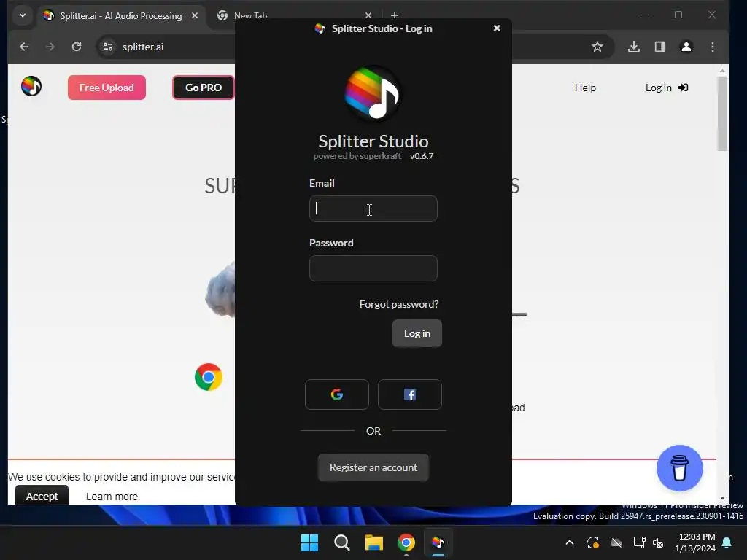Click the Password input field
The height and width of the screenshot is (560, 747).
coord(373,268)
